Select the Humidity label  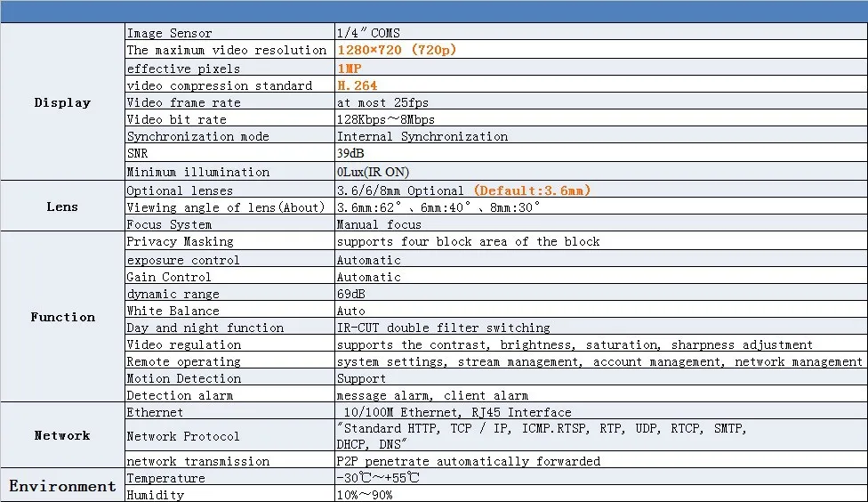click(155, 494)
